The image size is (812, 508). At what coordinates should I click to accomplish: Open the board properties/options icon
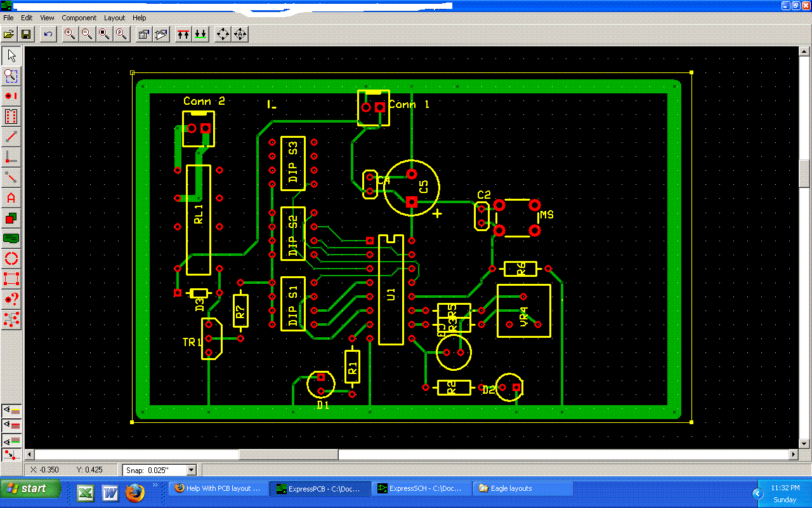point(144,34)
